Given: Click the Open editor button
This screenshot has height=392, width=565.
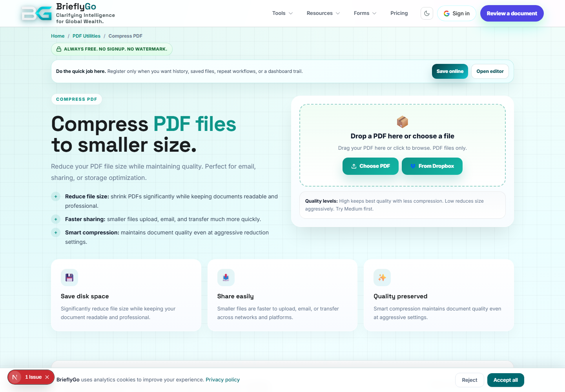Looking at the screenshot, I should pyautogui.click(x=490, y=71).
